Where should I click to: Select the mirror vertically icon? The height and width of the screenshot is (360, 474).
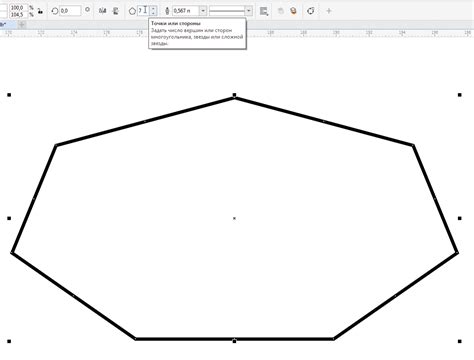[x=116, y=11]
